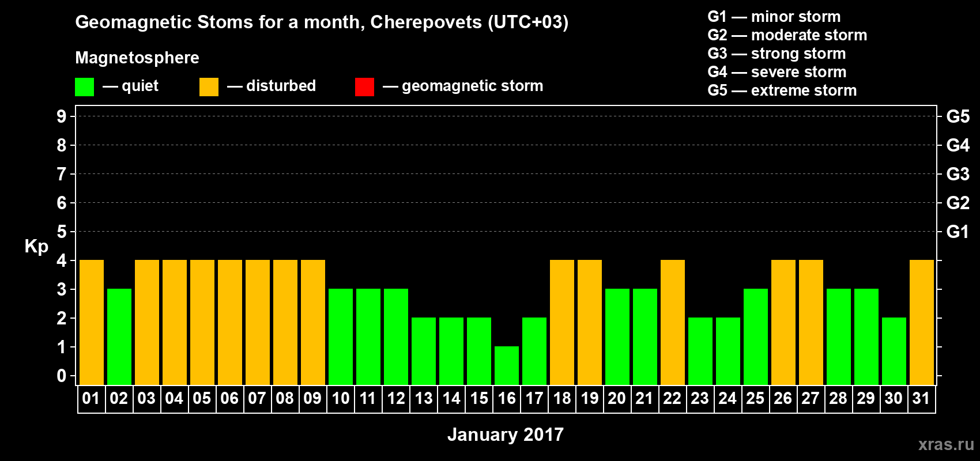Viewport: 980px width, 461px height.
Task: Click the green bar for day 02
Action: pos(119,337)
